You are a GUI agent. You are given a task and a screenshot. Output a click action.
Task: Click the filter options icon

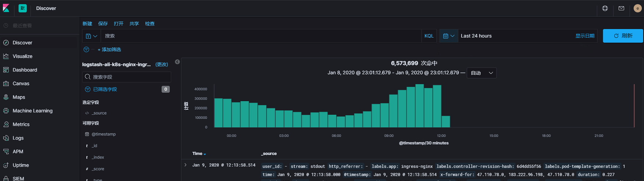86,49
